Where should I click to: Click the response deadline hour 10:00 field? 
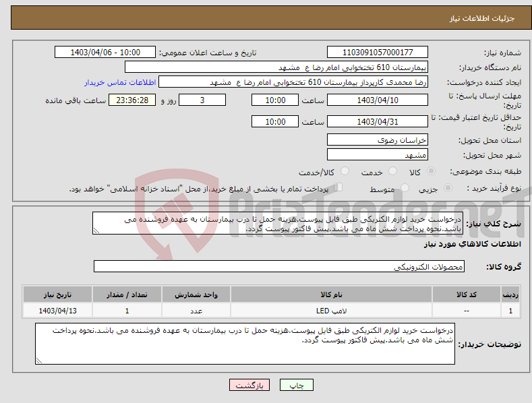click(x=275, y=100)
